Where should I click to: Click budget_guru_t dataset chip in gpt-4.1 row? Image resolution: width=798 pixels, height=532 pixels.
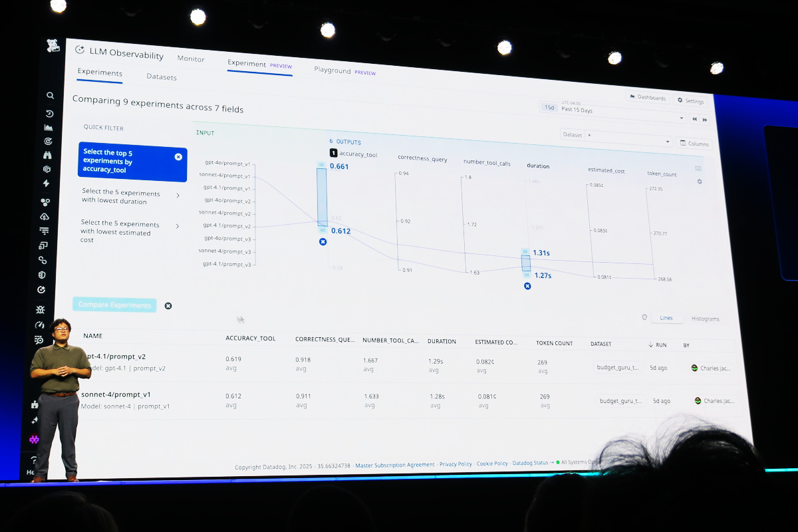618,367
